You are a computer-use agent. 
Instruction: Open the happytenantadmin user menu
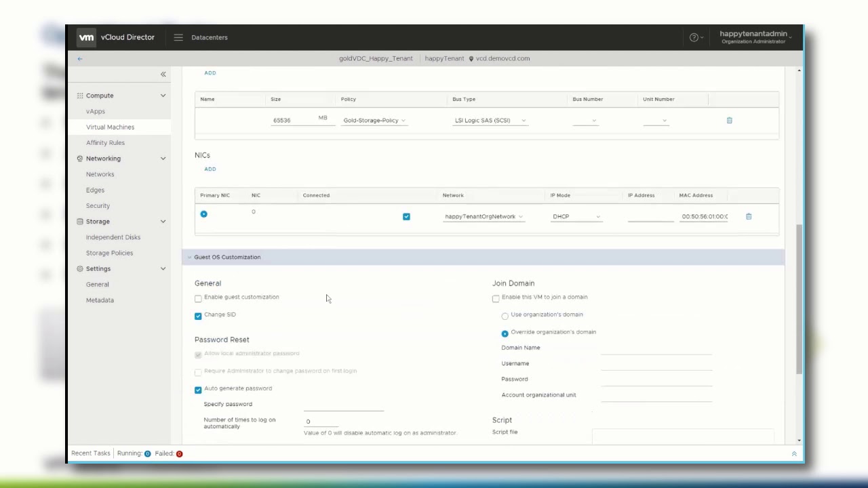pyautogui.click(x=755, y=37)
